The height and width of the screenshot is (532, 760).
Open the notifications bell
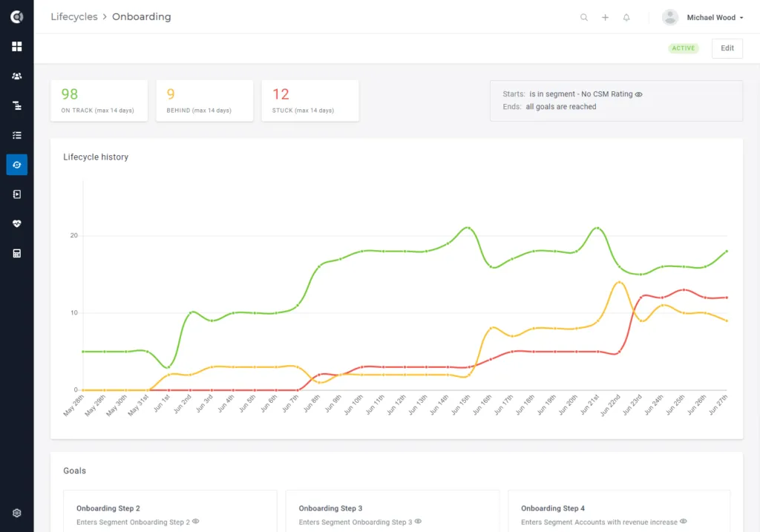(x=626, y=18)
